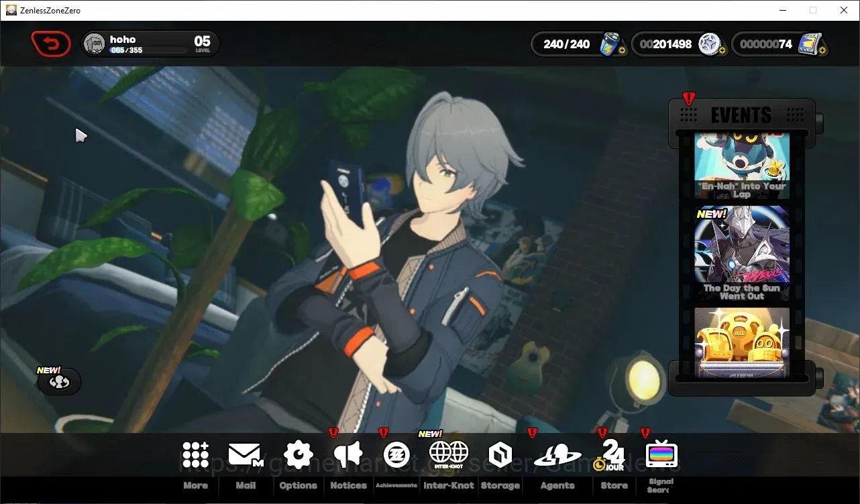Open The Day the Sun Went Out event
Image resolution: width=860 pixels, height=504 pixels.
(x=741, y=253)
